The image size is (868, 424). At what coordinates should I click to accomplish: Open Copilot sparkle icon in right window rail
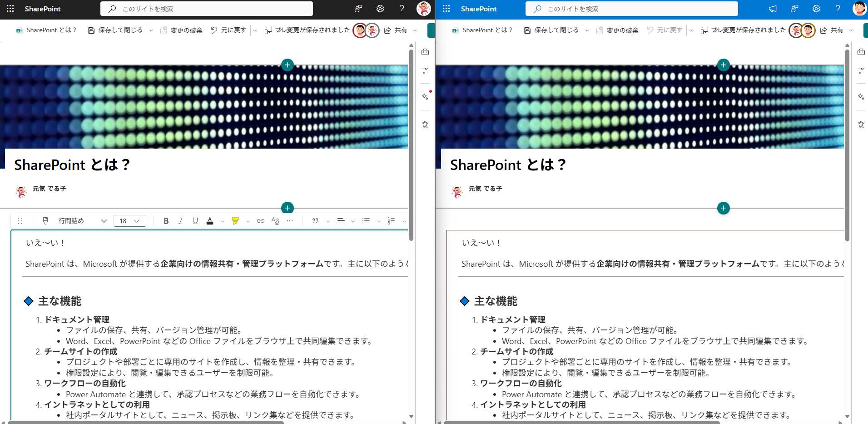[861, 96]
